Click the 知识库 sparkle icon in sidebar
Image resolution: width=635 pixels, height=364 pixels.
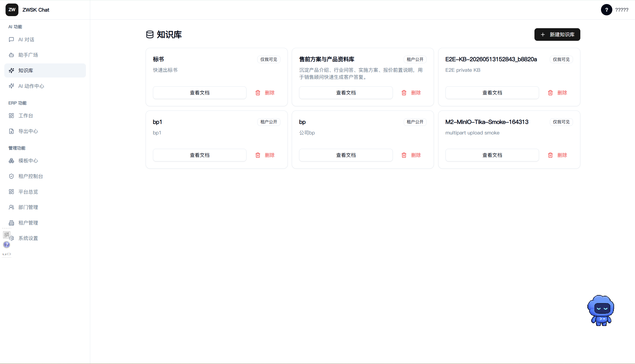(11, 70)
